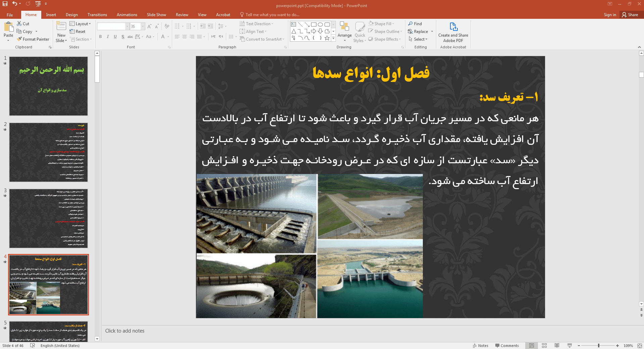Open Reading View from status bar
Image resolution: width=644 pixels, height=349 pixels.
pos(557,346)
